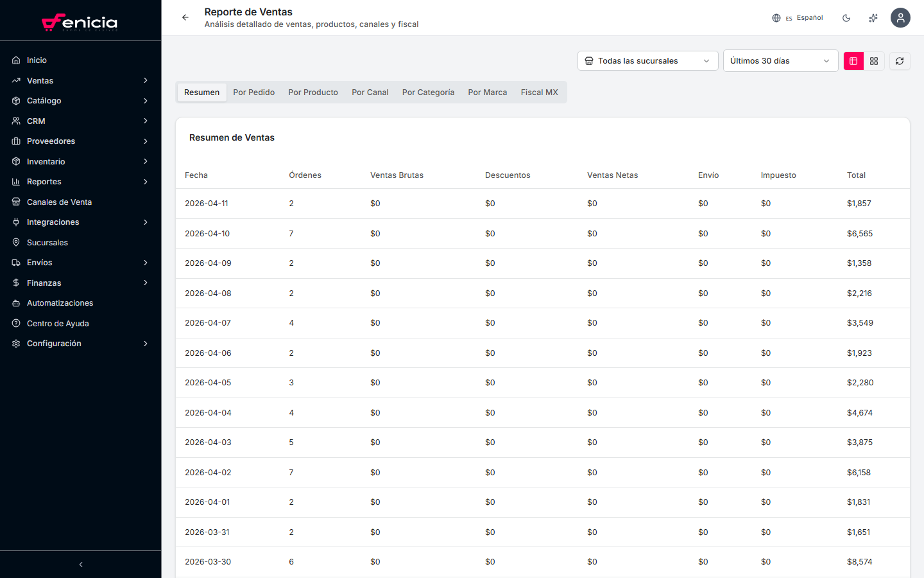The image size is (924, 578).
Task: Open the user profile avatar
Action: click(x=900, y=17)
